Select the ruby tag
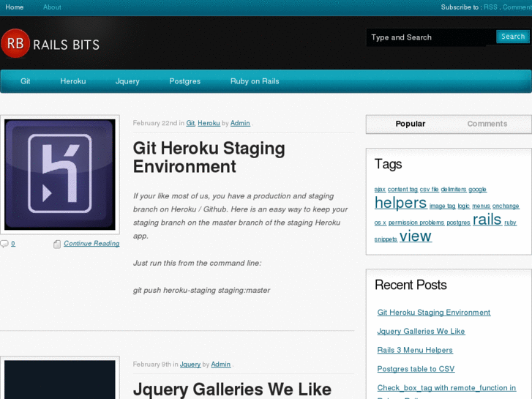 point(510,223)
